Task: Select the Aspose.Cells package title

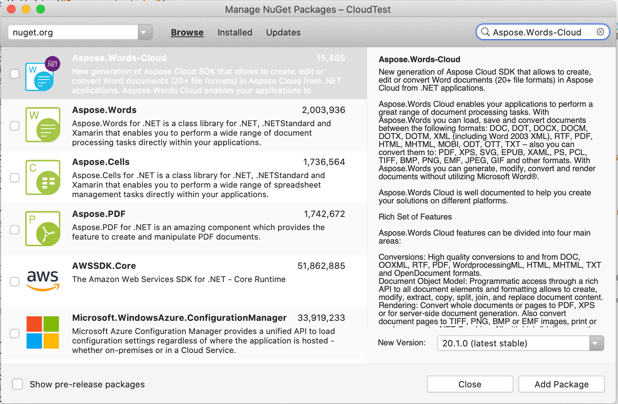Action: [x=101, y=162]
